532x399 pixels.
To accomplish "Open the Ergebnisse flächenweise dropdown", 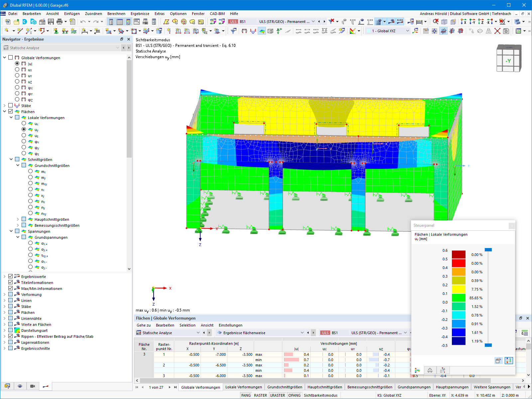I will [260, 332].
